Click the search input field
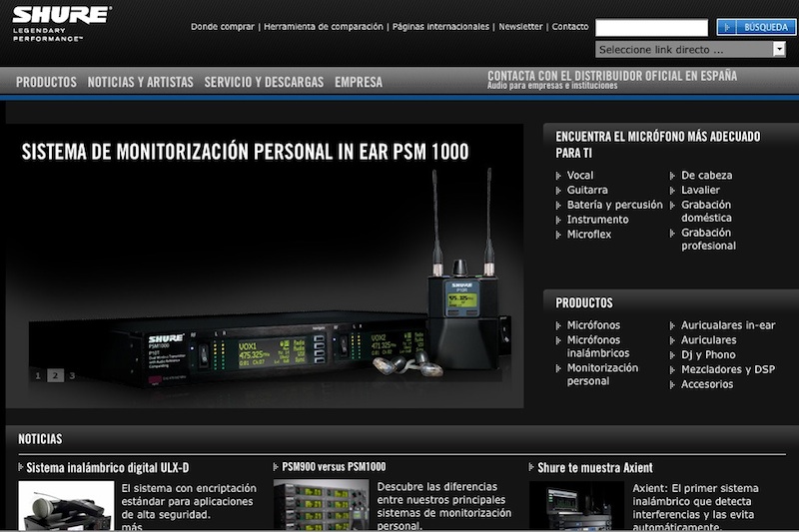The image size is (799, 532). point(651,28)
